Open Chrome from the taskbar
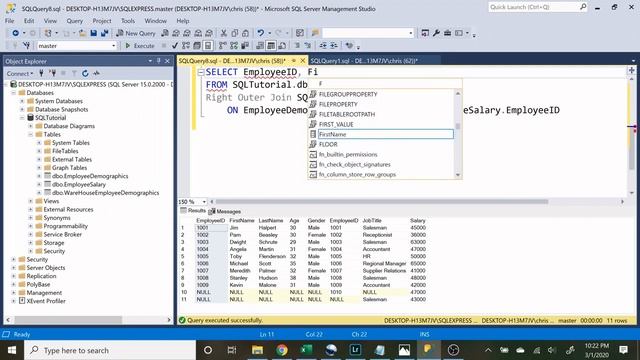 pos(282,350)
